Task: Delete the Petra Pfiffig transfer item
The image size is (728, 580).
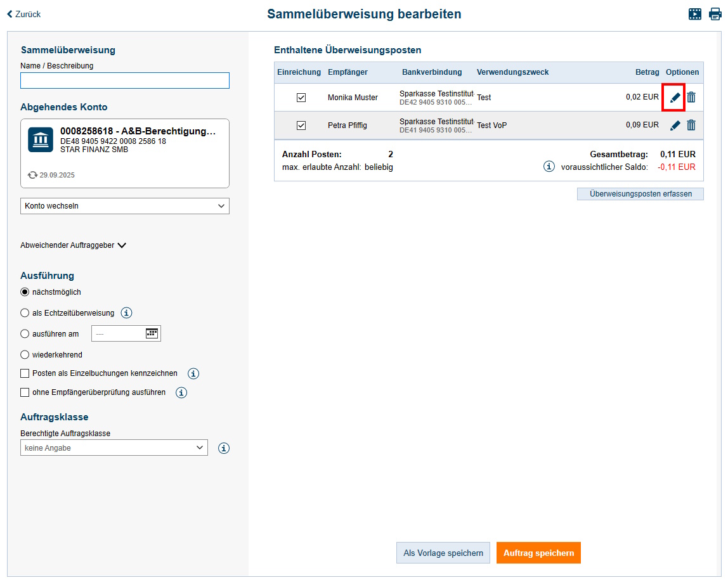Action: [691, 125]
